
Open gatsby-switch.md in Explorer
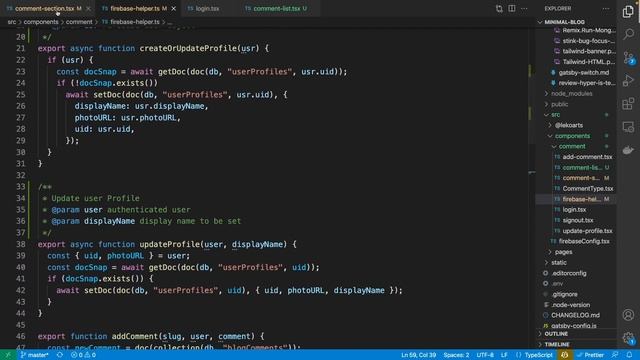pyautogui.click(x=584, y=72)
